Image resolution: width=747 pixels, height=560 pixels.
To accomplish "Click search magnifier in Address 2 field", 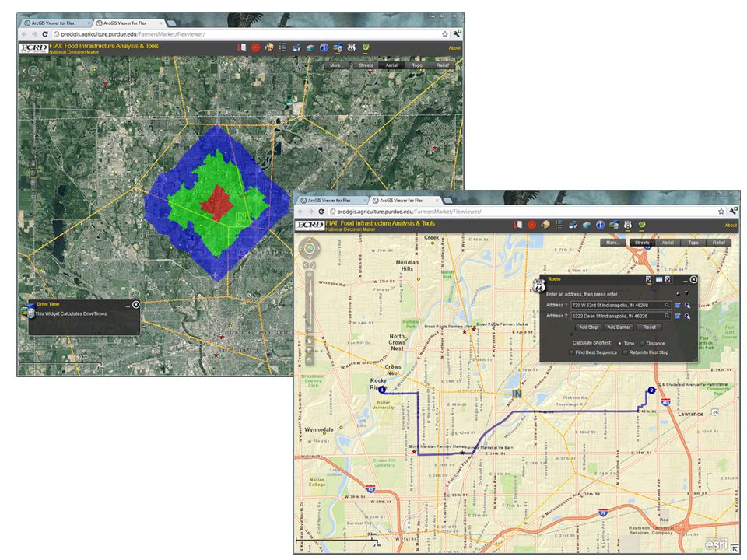I will click(667, 316).
